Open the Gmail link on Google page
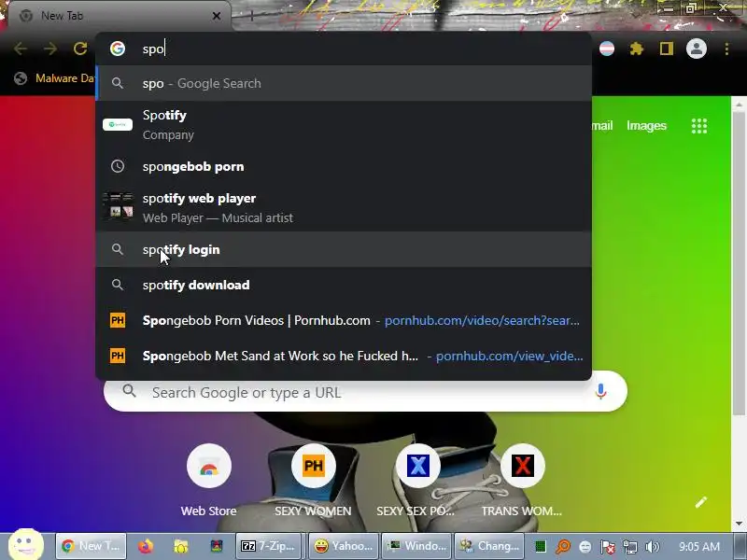The image size is (747, 560). 602,126
